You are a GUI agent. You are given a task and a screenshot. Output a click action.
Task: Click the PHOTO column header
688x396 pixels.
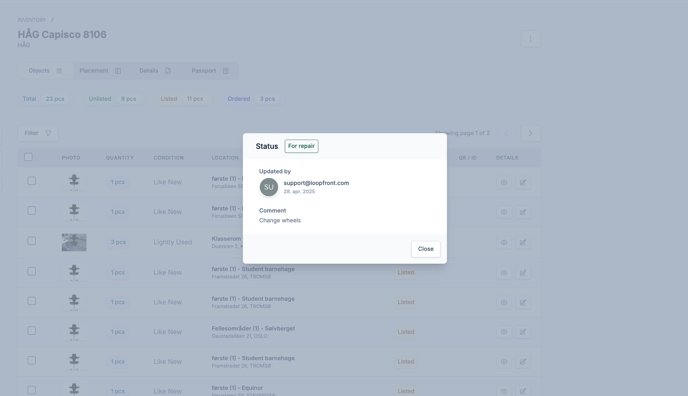pos(71,158)
